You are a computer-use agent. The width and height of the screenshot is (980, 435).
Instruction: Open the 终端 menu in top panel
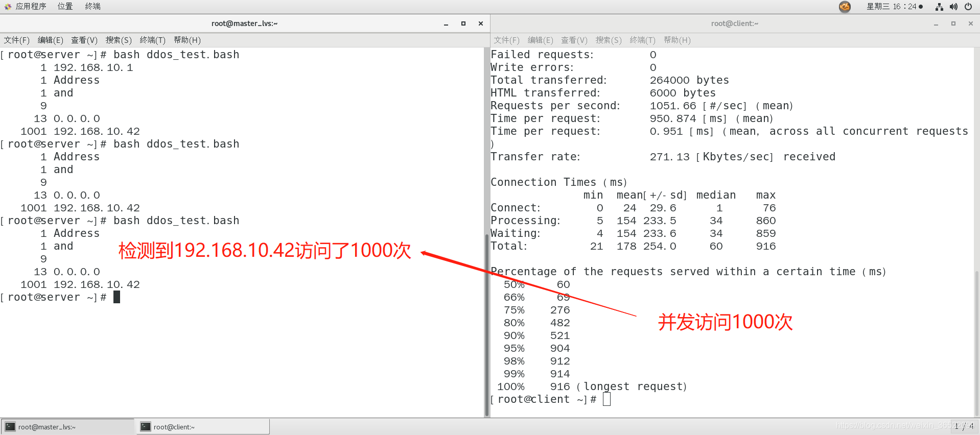(x=92, y=7)
